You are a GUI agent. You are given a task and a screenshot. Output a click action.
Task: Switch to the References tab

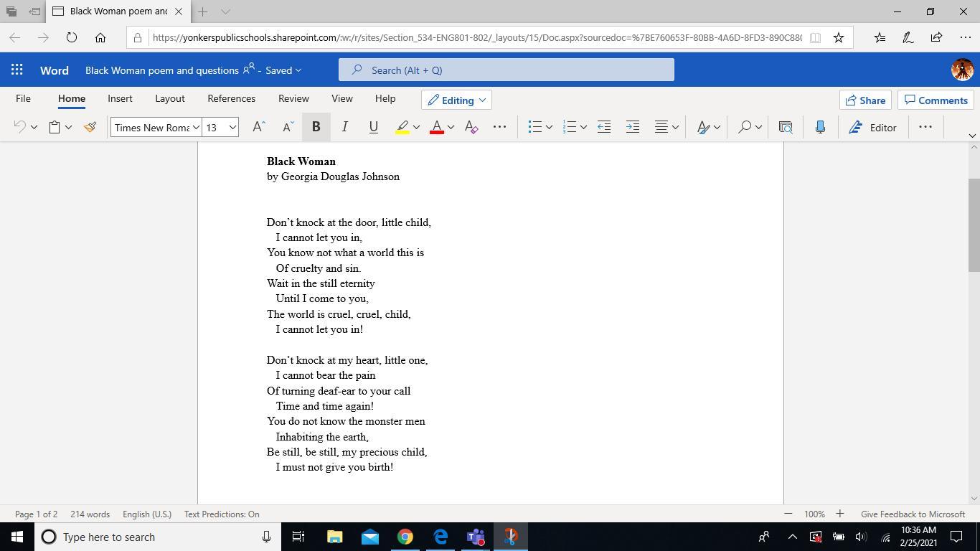231,99
